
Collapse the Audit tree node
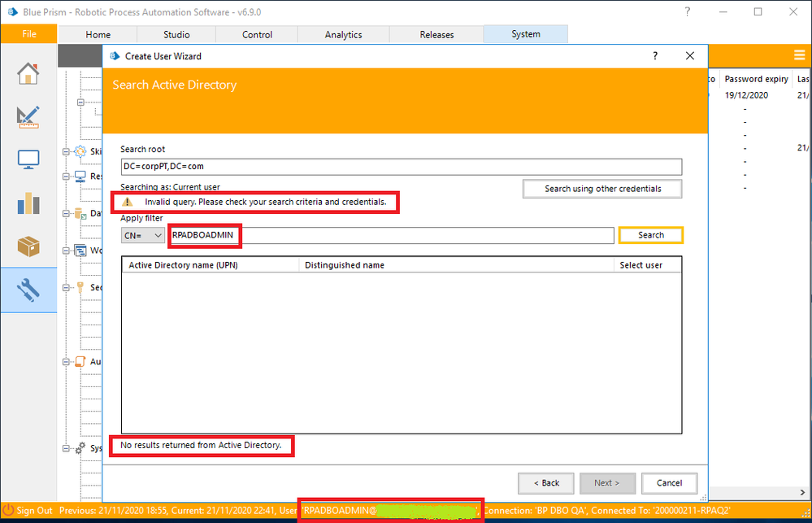(67, 362)
